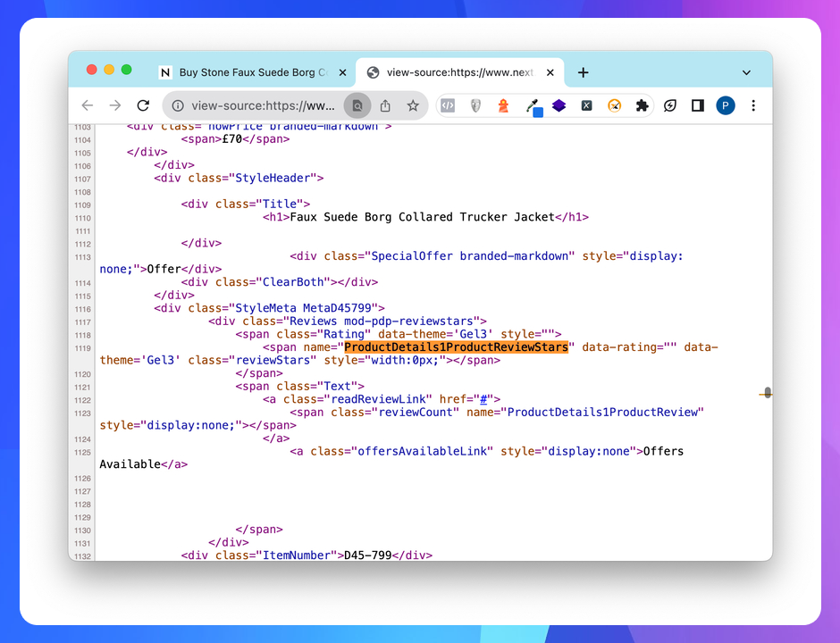
Task: Open the Chrome extensions puzzle piece menu
Action: coord(642,105)
